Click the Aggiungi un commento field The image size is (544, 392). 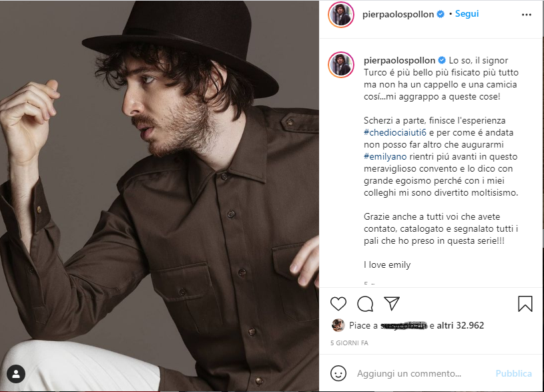409,373
